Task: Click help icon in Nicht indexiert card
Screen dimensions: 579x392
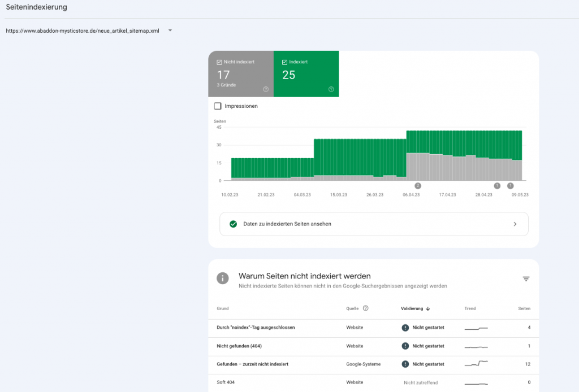Action: (266, 89)
